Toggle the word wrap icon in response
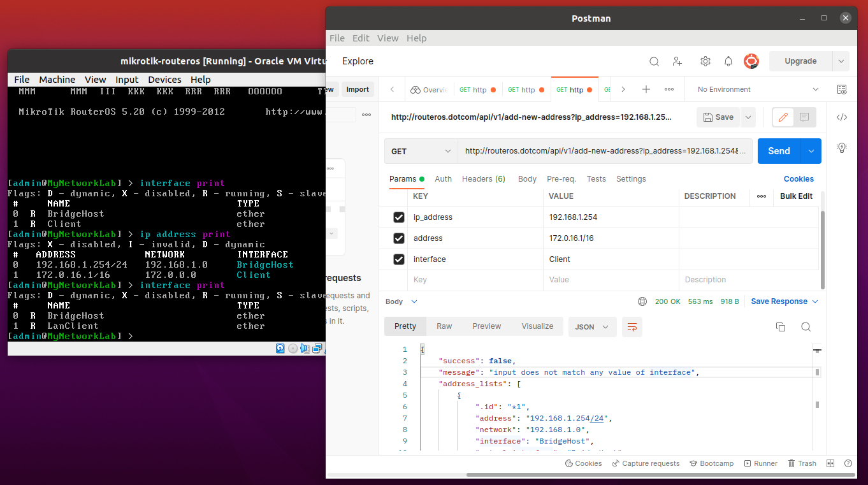868x485 pixels. click(x=632, y=327)
